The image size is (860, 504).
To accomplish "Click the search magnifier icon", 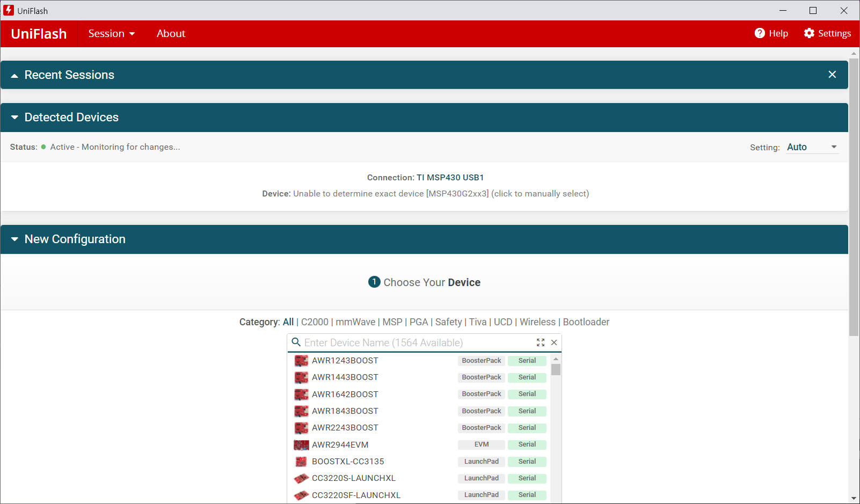I will pos(296,342).
